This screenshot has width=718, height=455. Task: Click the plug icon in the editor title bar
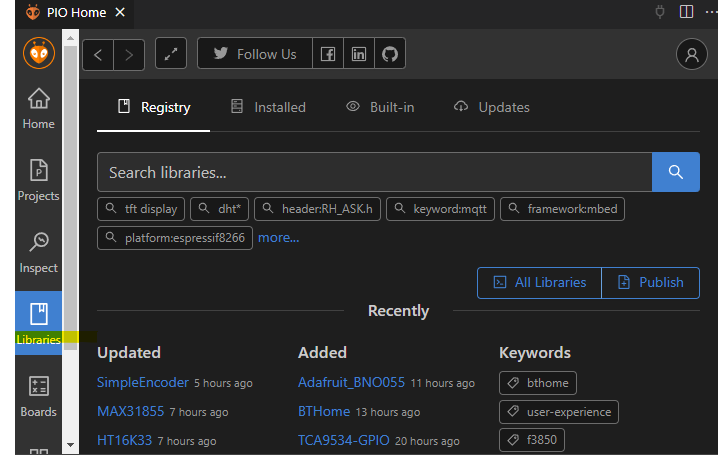tap(660, 12)
